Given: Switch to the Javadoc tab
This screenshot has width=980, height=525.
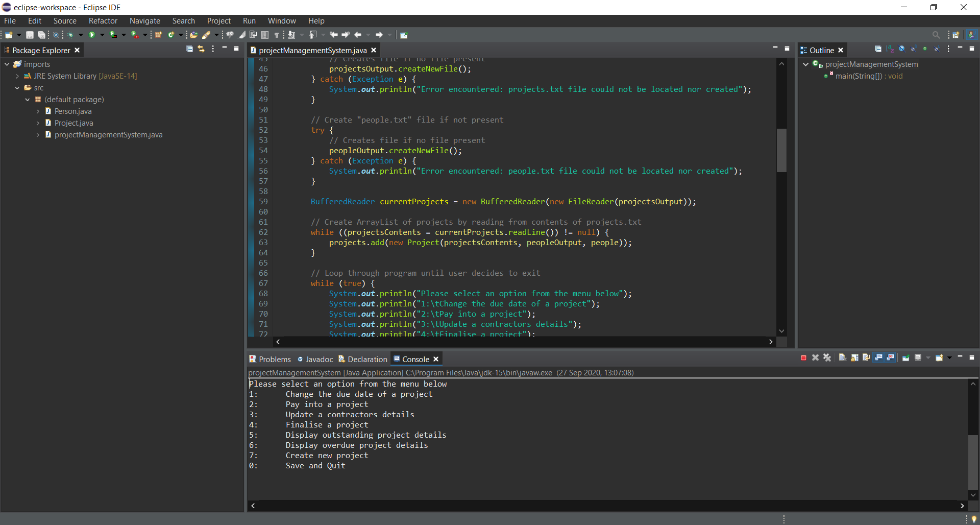Looking at the screenshot, I should click(x=315, y=359).
